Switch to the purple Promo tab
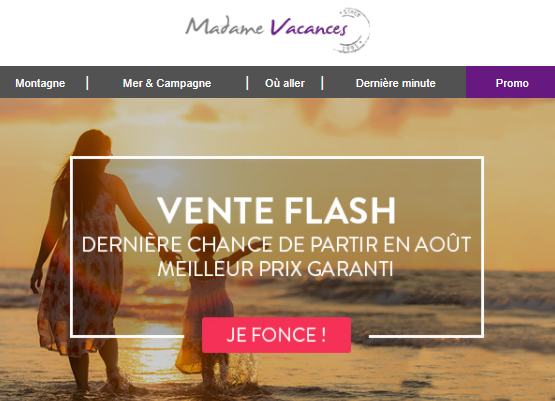This screenshot has width=555, height=401. point(510,82)
